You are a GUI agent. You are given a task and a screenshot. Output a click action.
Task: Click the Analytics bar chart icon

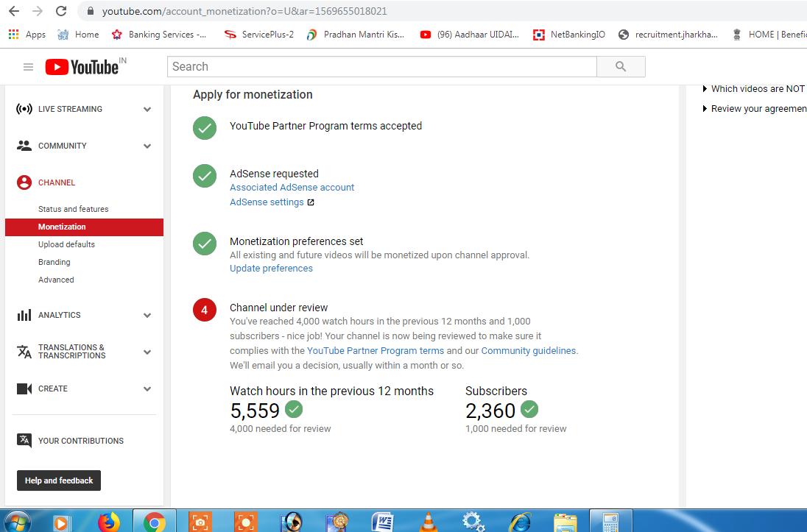[x=24, y=315]
